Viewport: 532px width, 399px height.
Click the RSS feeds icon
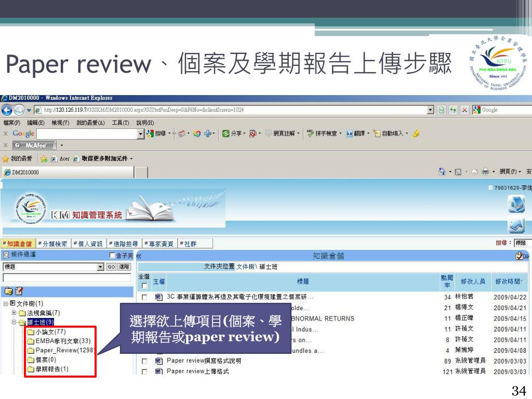(458, 172)
